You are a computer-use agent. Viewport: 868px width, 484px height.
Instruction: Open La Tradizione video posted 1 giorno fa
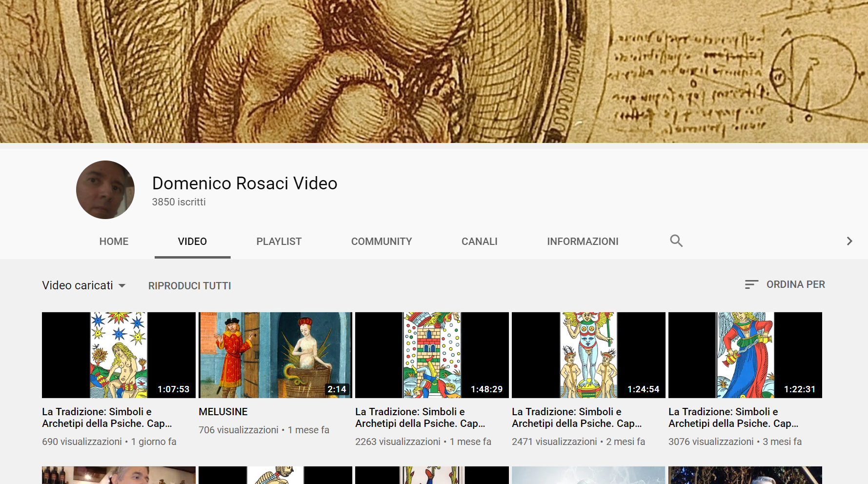107,418
